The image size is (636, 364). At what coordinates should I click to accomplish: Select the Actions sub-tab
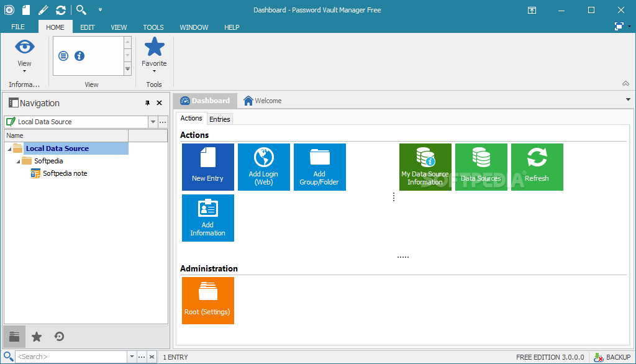click(x=191, y=118)
